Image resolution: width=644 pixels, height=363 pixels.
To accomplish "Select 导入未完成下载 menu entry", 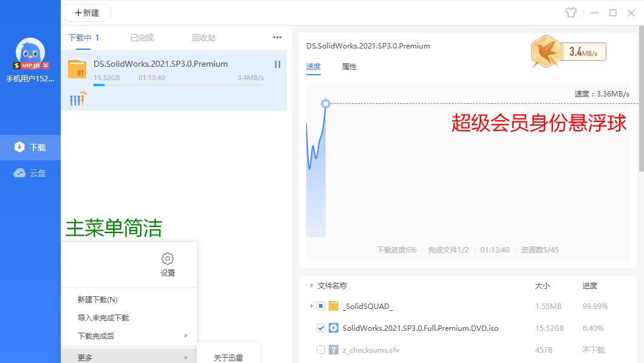I will tap(103, 317).
